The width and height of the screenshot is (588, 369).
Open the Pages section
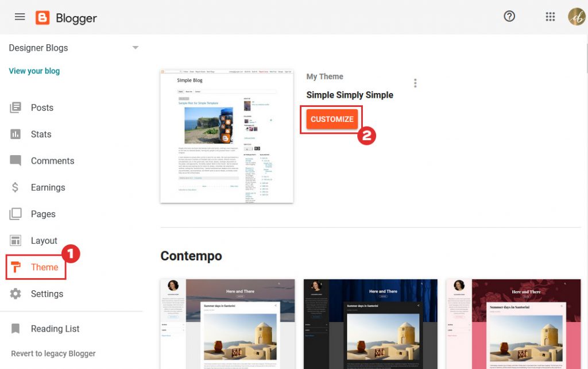pyautogui.click(x=16, y=214)
